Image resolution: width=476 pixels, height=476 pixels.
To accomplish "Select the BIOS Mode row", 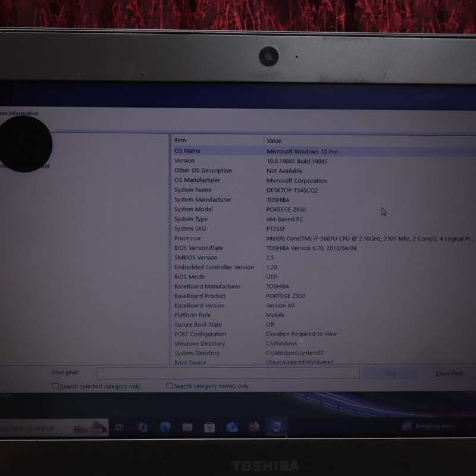I will click(x=324, y=277).
